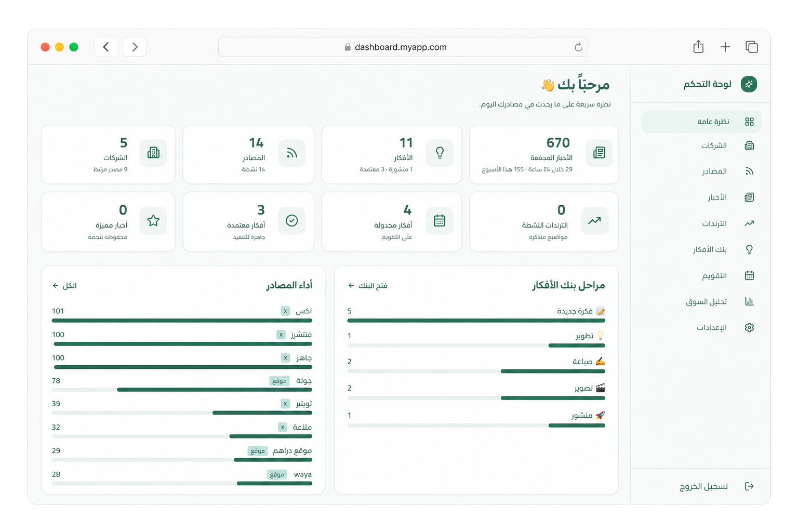Click the browser share icon
The height and width of the screenshot is (532, 798).
pos(698,47)
